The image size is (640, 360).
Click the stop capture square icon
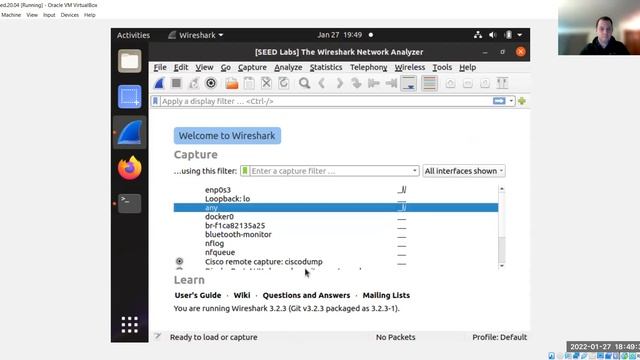176,83
